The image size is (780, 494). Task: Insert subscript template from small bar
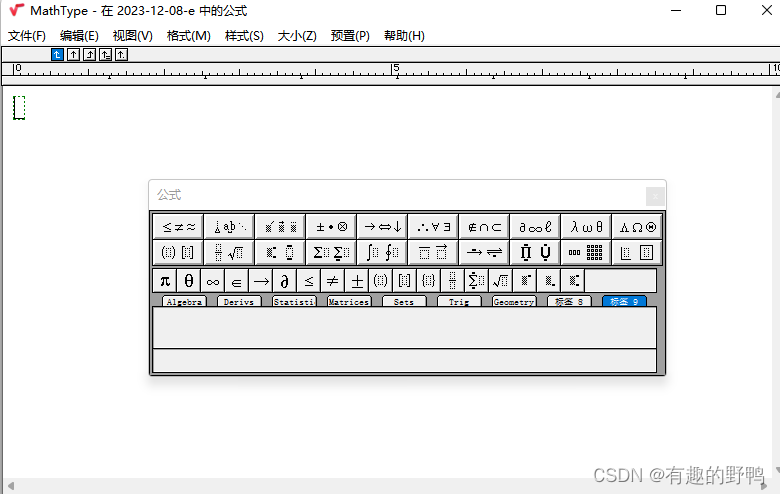click(549, 281)
